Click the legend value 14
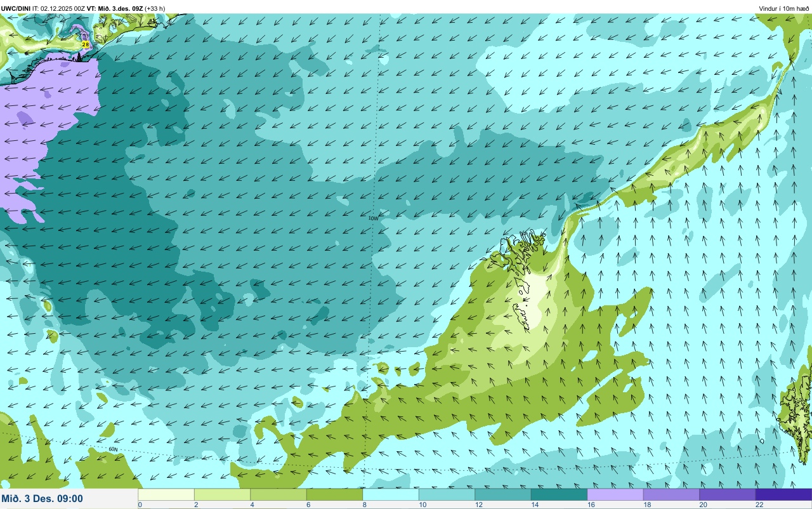Image resolution: width=812 pixels, height=509 pixels. 535,505
